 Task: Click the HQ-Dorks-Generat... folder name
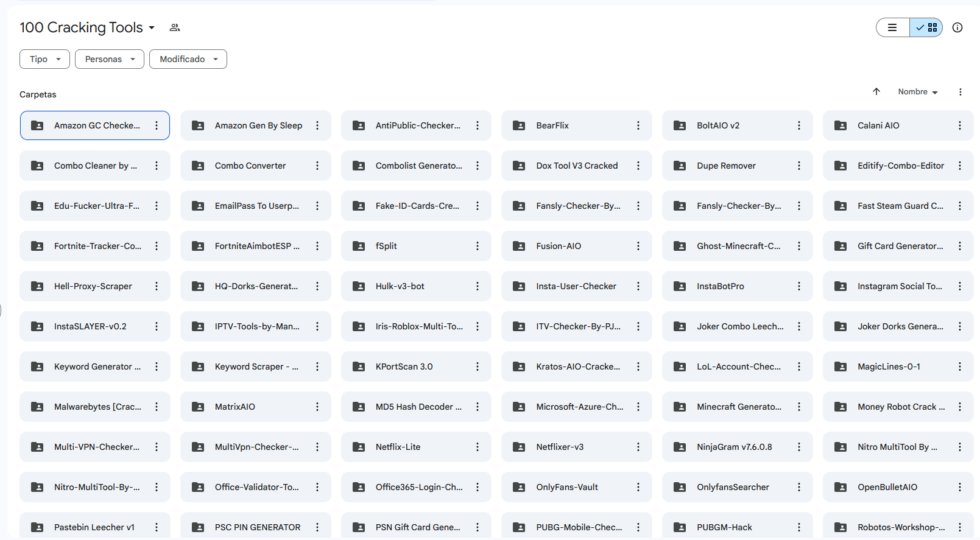256,286
